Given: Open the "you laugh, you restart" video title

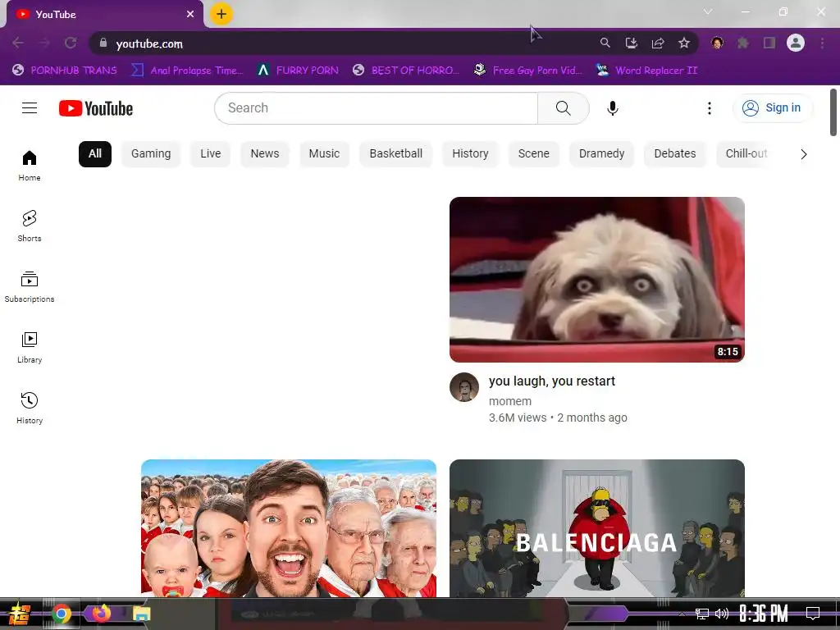Looking at the screenshot, I should pyautogui.click(x=552, y=381).
